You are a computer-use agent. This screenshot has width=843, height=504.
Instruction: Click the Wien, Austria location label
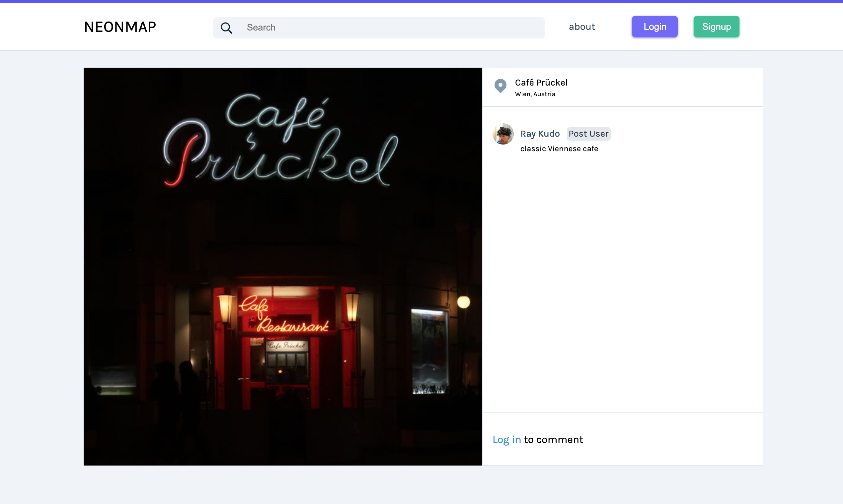535,94
